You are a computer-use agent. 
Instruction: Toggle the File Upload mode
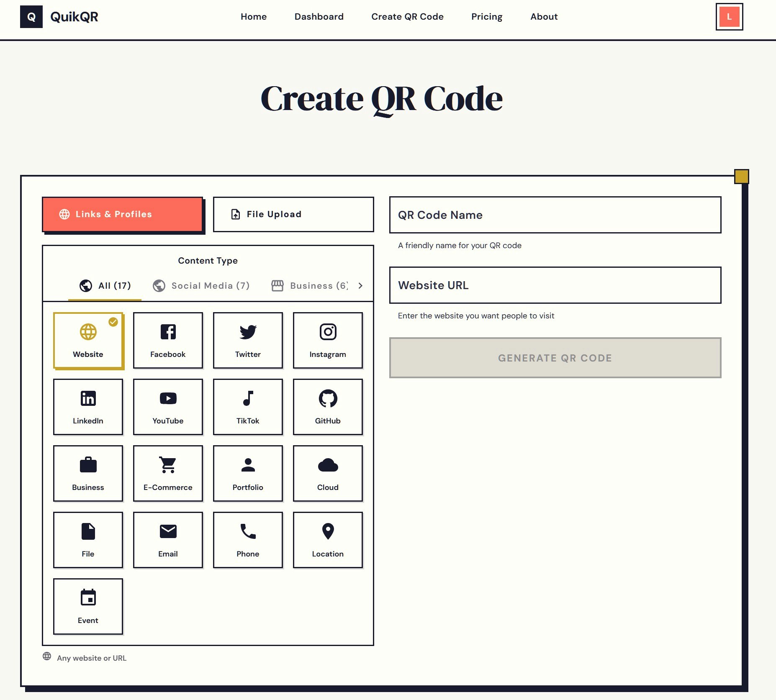pyautogui.click(x=293, y=214)
